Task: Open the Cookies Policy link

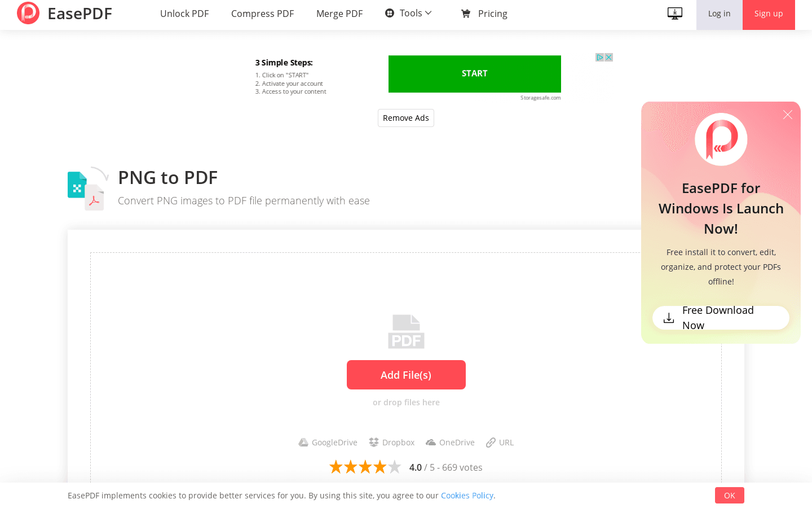Action: [467, 495]
